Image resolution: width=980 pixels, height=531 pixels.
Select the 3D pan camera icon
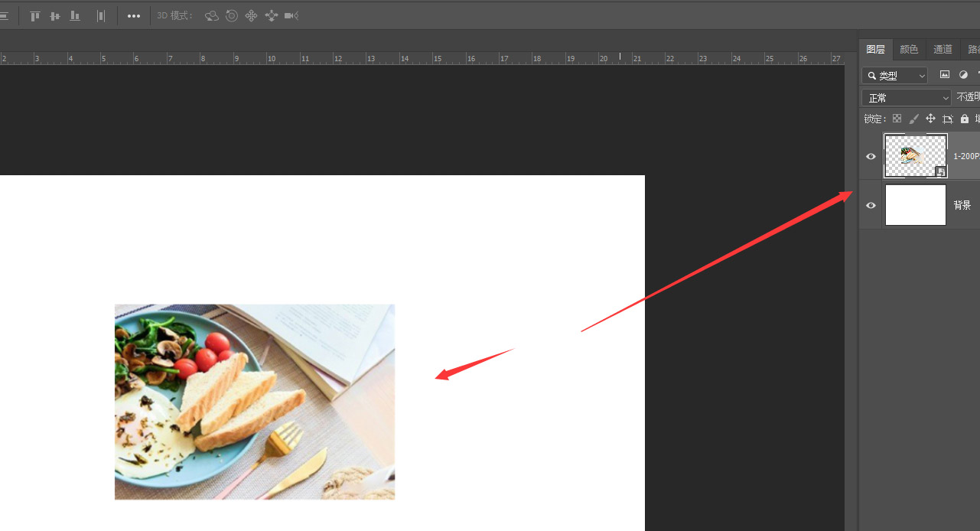coord(251,15)
